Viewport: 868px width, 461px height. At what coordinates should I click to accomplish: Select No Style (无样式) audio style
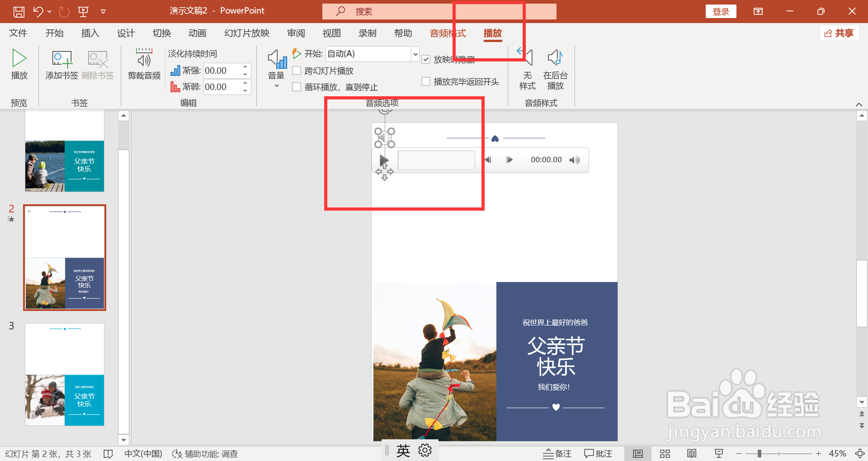527,69
